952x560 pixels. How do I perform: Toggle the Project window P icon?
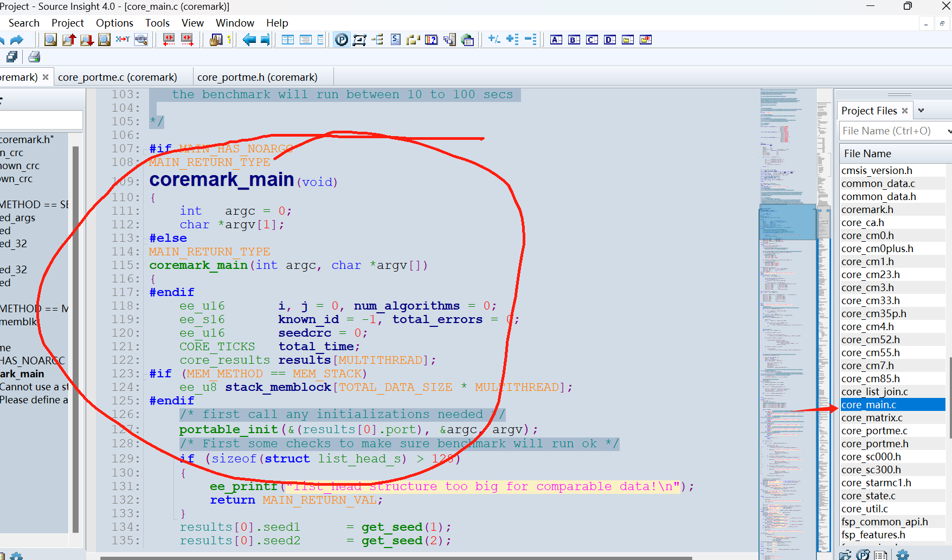click(x=342, y=40)
